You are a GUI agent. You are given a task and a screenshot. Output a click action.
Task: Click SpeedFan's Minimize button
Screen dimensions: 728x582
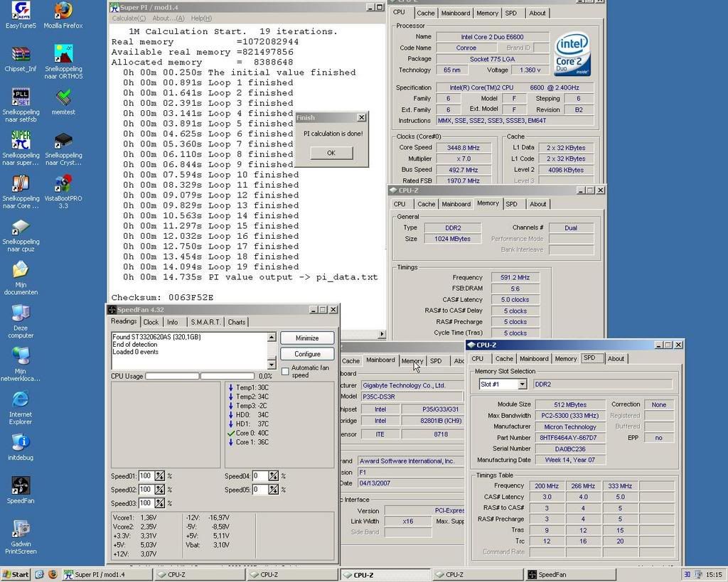click(307, 338)
